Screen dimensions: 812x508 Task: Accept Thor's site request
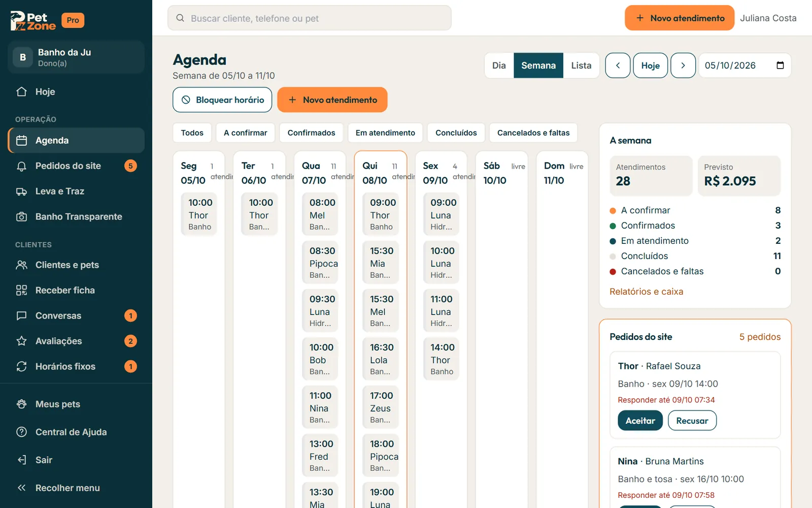tap(640, 421)
